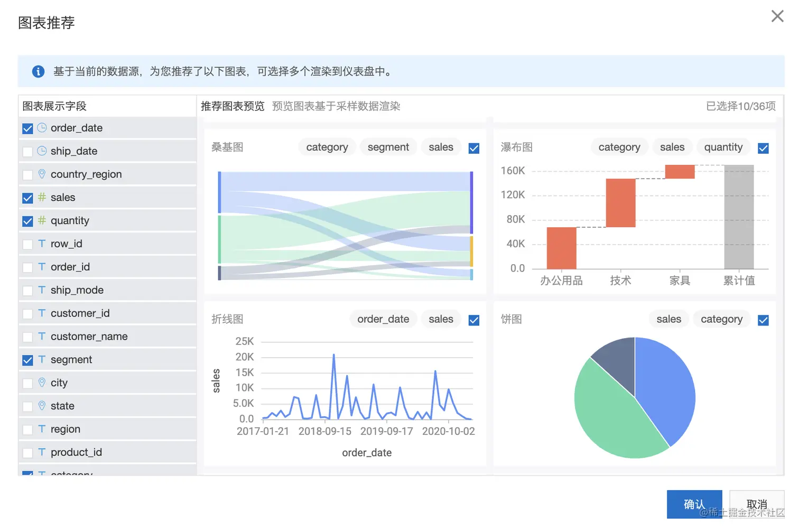Check the ship_date field checkbox

click(x=27, y=152)
